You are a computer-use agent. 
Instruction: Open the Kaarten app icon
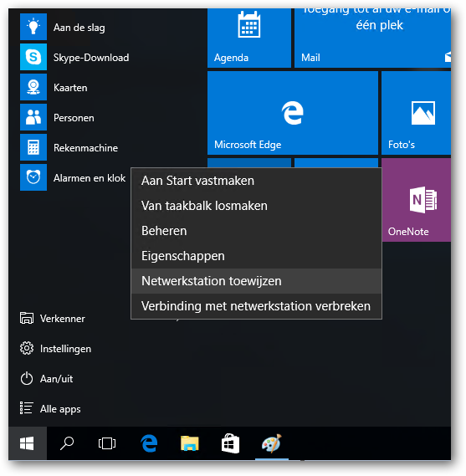click(33, 87)
